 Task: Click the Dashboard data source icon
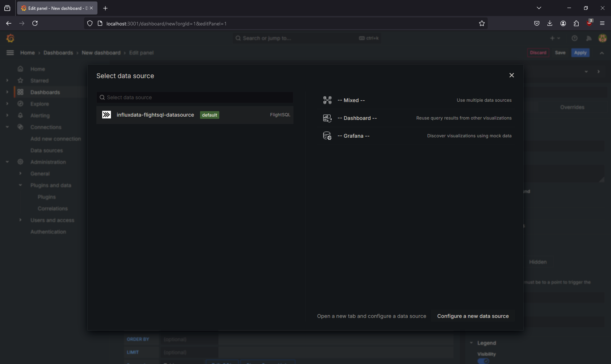click(327, 118)
